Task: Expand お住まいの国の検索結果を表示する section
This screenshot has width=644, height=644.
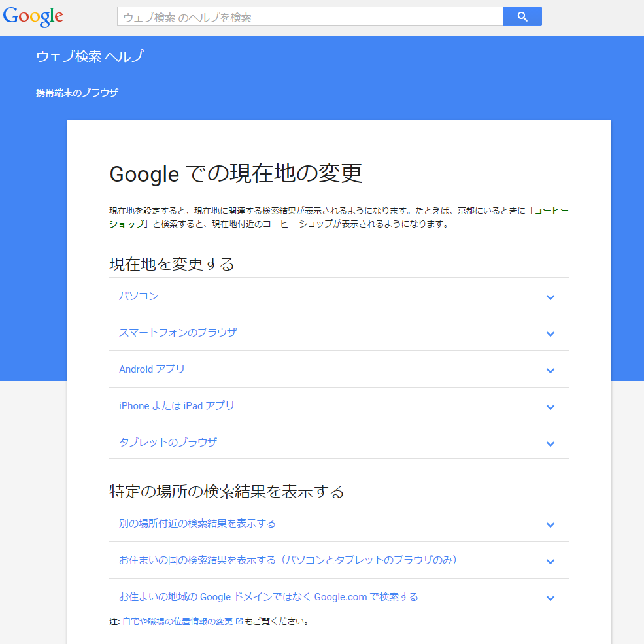Action: (x=339, y=560)
